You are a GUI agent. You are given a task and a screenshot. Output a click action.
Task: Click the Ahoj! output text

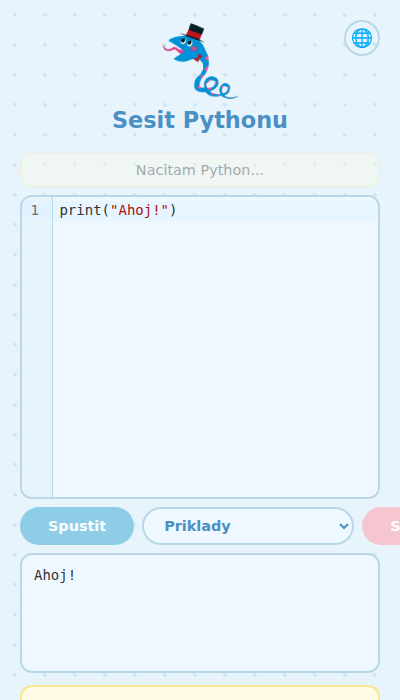tap(55, 575)
